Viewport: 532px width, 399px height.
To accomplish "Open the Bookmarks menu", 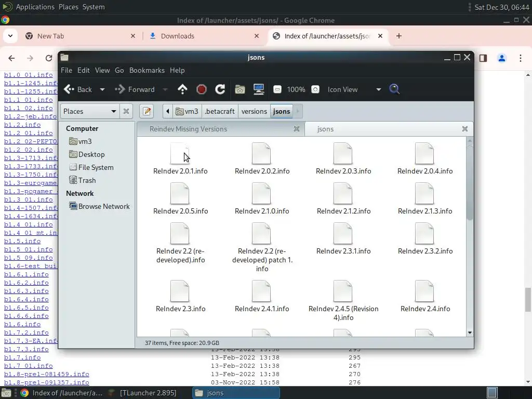I will (147, 70).
